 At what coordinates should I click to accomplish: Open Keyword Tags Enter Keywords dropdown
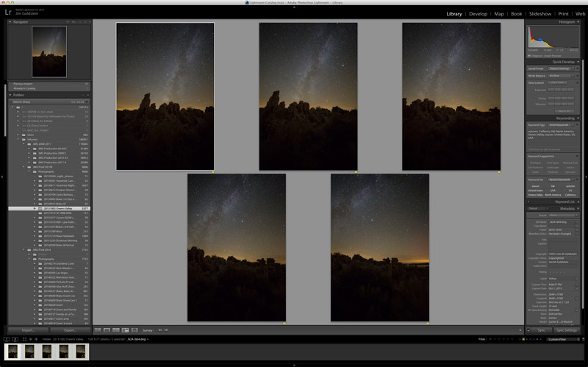click(562, 125)
